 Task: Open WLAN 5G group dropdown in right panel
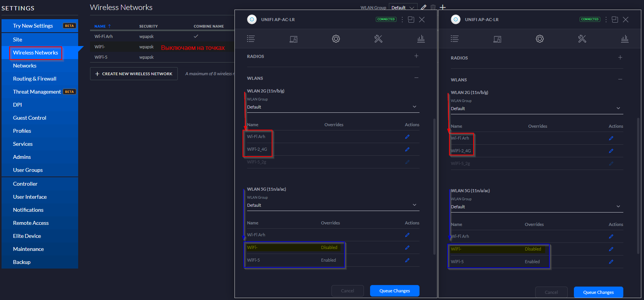[x=536, y=207]
